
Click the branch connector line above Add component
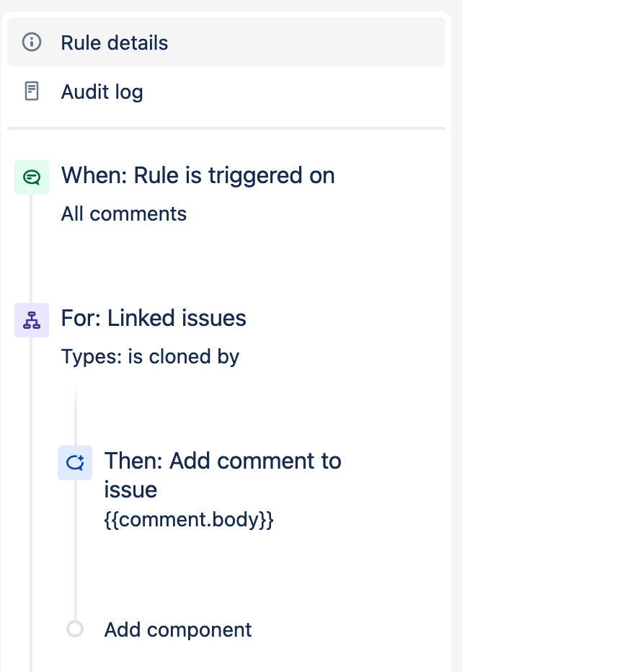pos(76,550)
